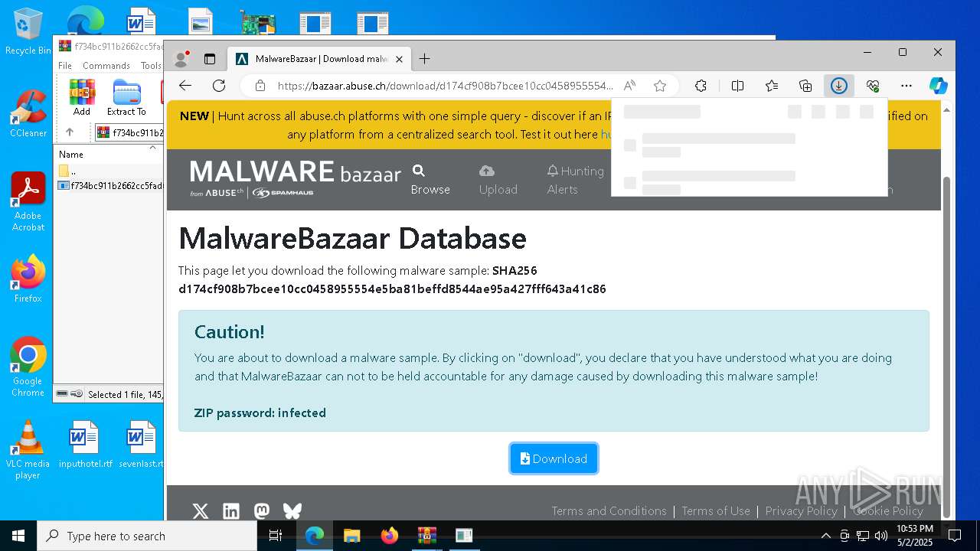The width and height of the screenshot is (980, 551).
Task: Open the Favorites list icon
Action: [772, 86]
